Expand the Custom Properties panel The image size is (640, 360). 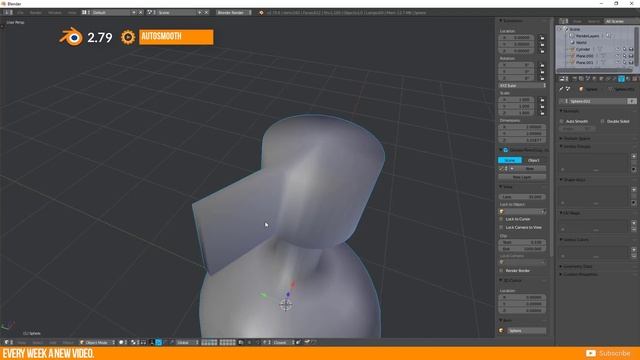pos(580,274)
